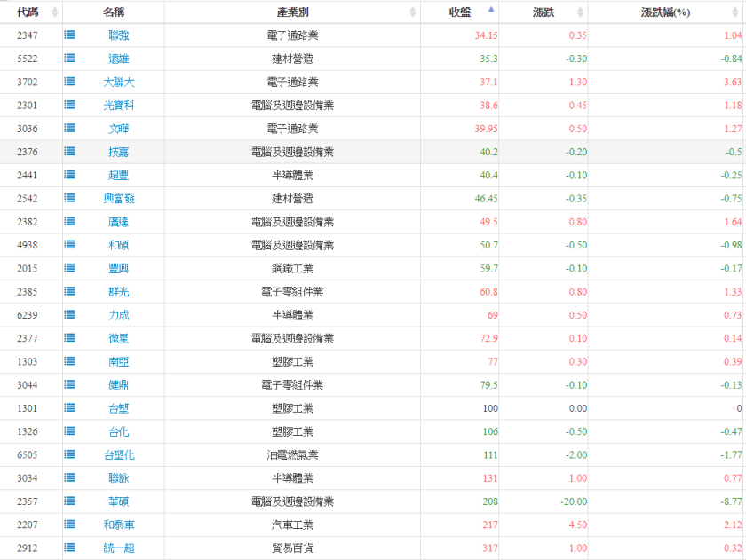The image size is (746, 560).
Task: Click the list icon beside 聯強
Action: tap(70, 35)
